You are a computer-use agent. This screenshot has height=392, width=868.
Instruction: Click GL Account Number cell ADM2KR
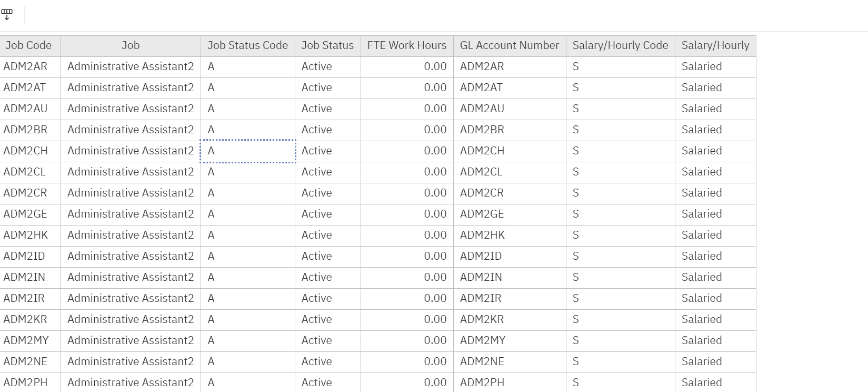point(510,320)
